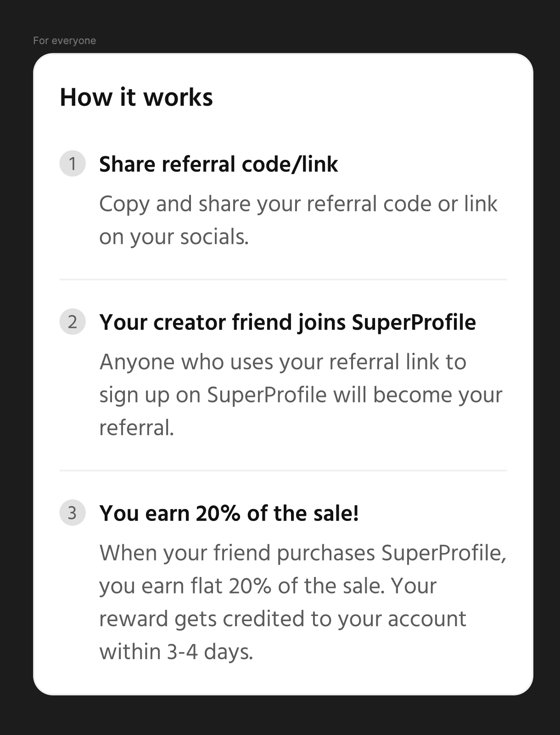This screenshot has width=560, height=735.
Task: Click 'Your creator friend joins SuperProfile' title
Action: click(287, 322)
